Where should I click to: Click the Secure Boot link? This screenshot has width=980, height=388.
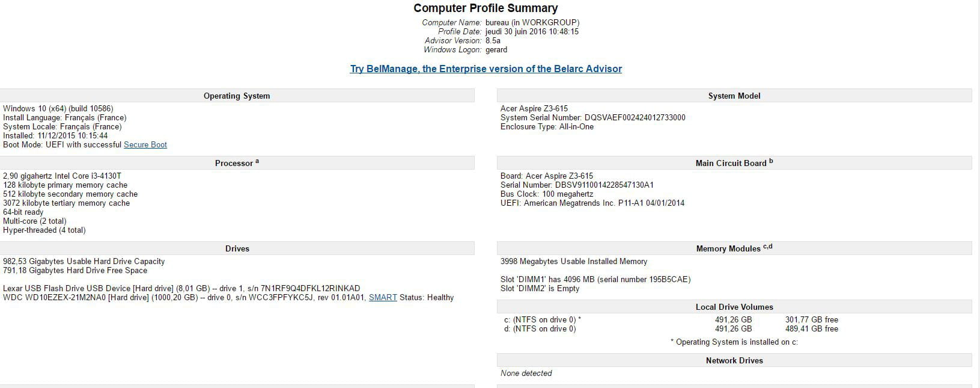(x=145, y=144)
